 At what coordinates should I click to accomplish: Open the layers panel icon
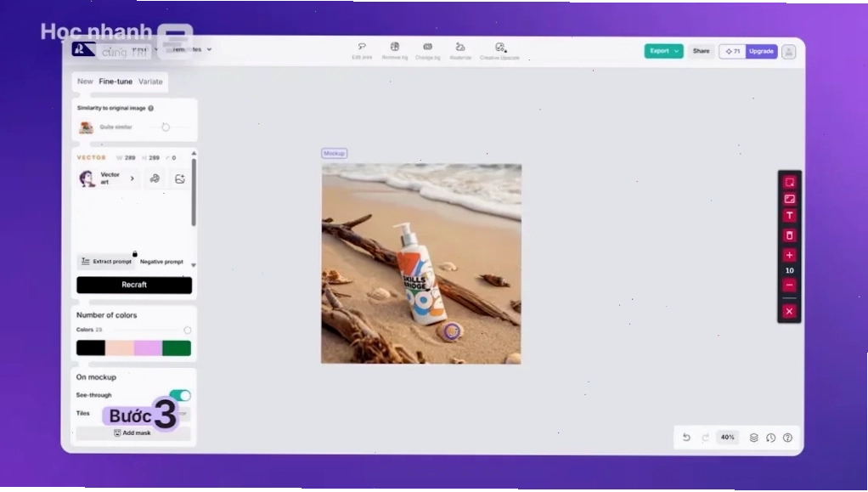753,438
